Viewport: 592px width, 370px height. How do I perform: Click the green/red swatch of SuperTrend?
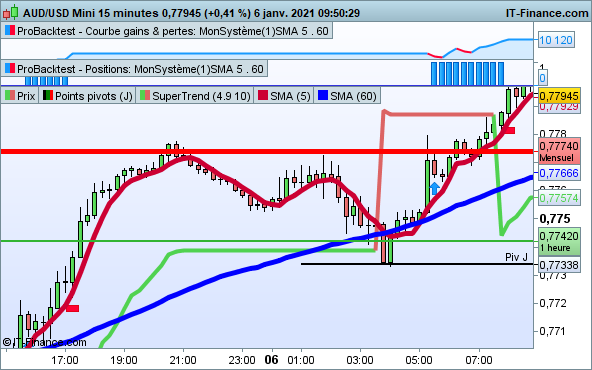145,96
